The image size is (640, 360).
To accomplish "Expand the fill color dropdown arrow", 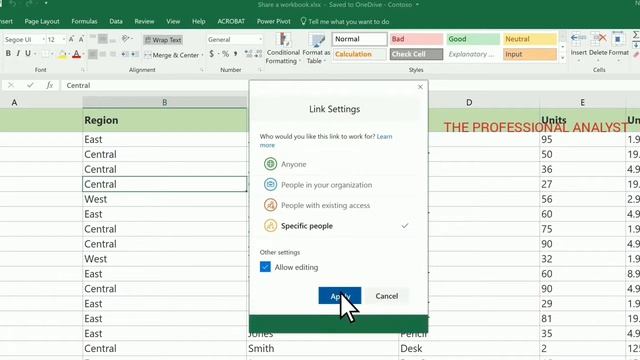I will tap(69, 54).
